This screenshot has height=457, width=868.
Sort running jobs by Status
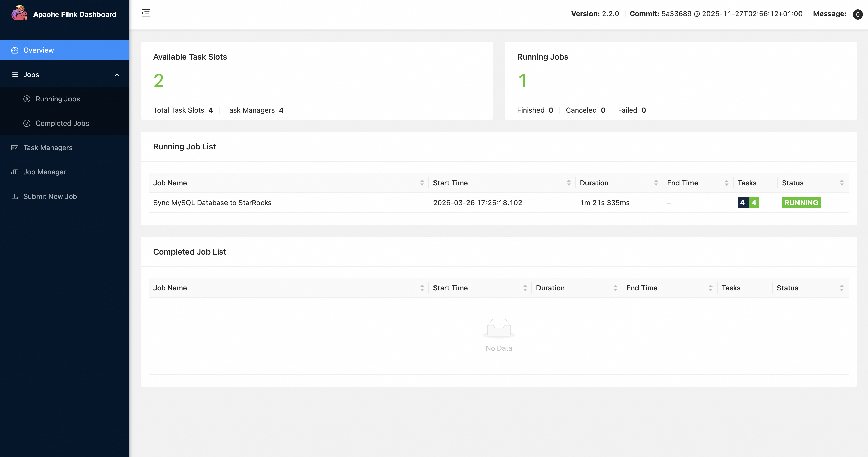coord(842,183)
